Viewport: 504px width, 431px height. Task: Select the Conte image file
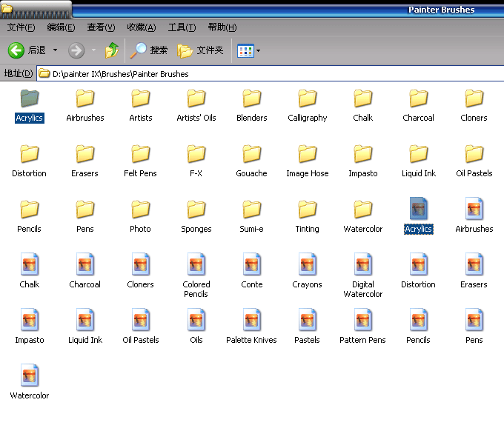pos(252,271)
